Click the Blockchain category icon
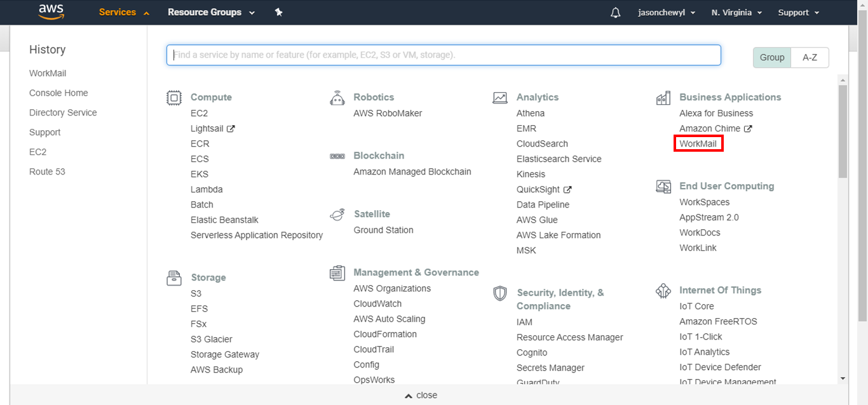Image resolution: width=868 pixels, height=405 pixels. (337, 156)
